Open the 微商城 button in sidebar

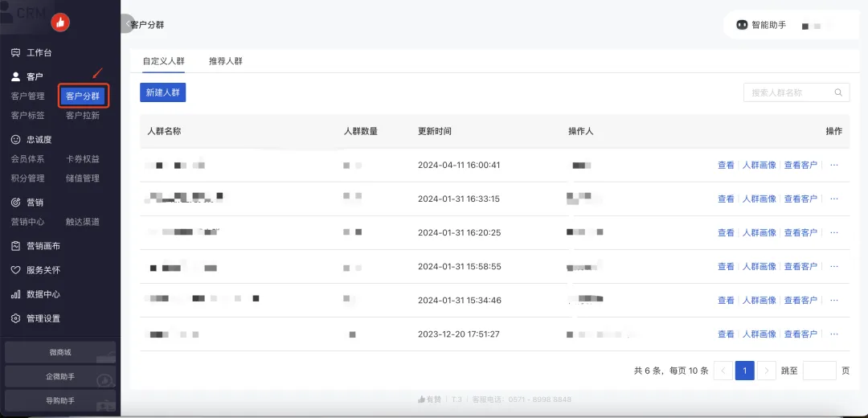[x=60, y=352]
